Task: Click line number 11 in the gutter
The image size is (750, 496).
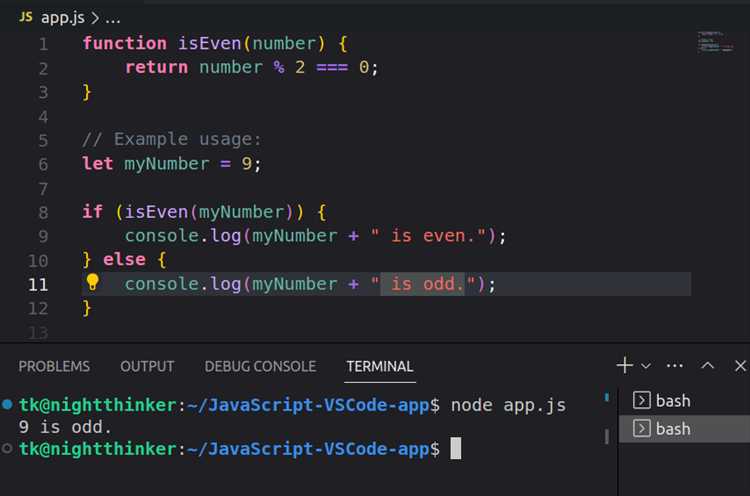Action: pyautogui.click(x=38, y=285)
